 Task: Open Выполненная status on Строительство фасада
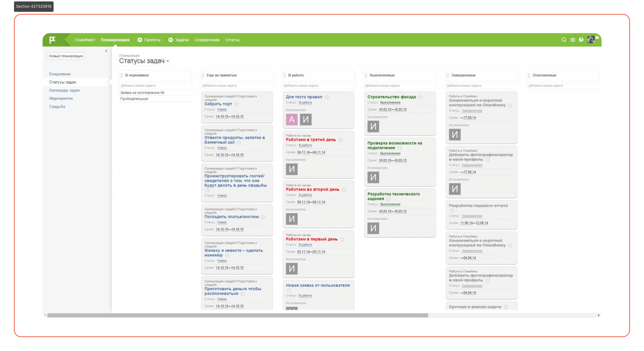tap(390, 103)
